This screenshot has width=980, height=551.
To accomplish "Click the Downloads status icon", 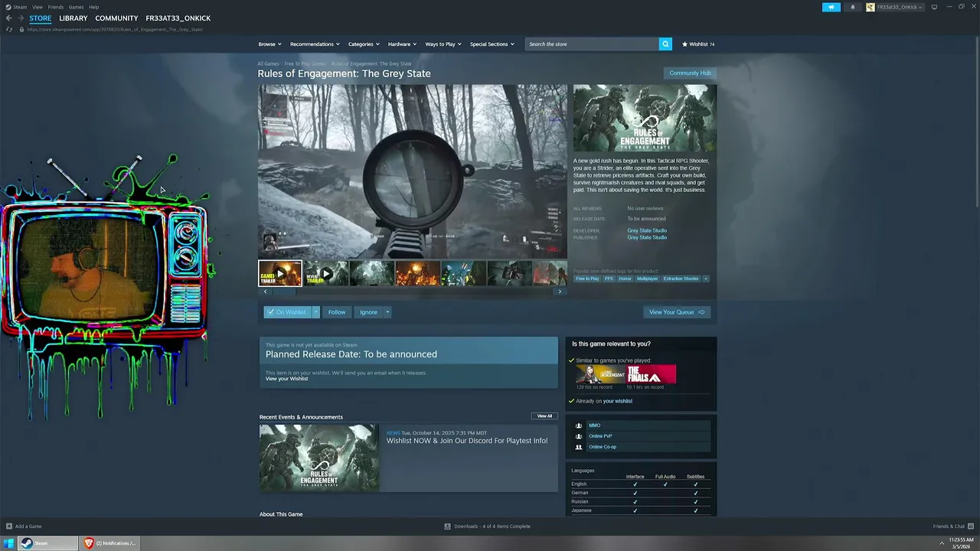I will tap(448, 526).
